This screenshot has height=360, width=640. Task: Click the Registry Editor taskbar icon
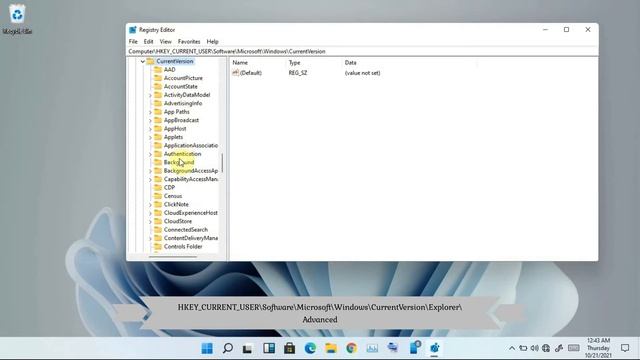(x=434, y=348)
